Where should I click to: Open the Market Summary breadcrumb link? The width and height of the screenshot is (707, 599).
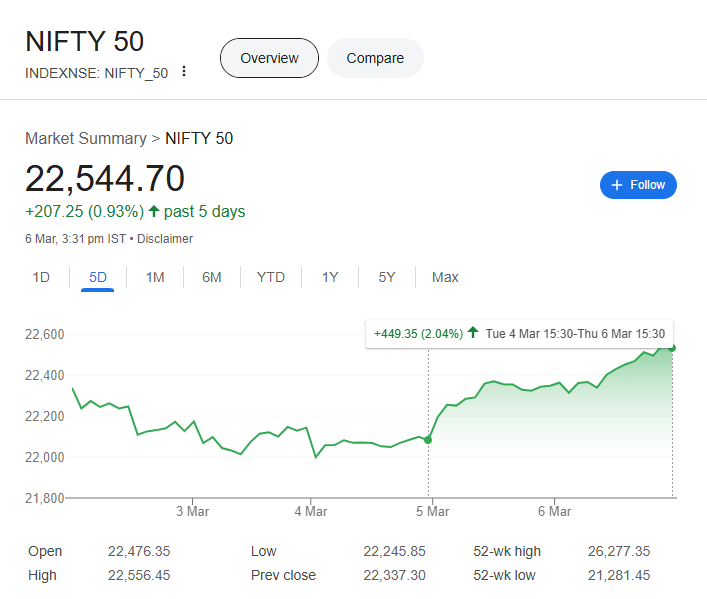[x=85, y=138]
